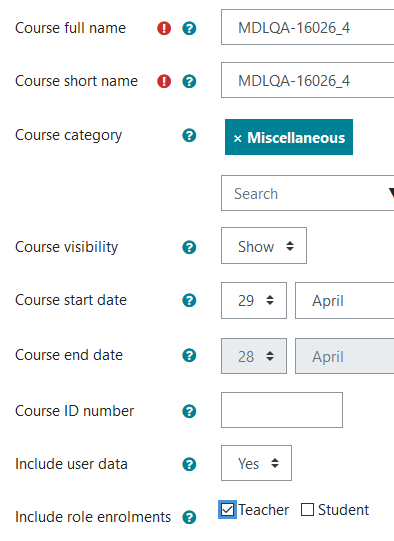Image resolution: width=394 pixels, height=541 pixels.
Task: Click the category Search box
Action: [308, 193]
